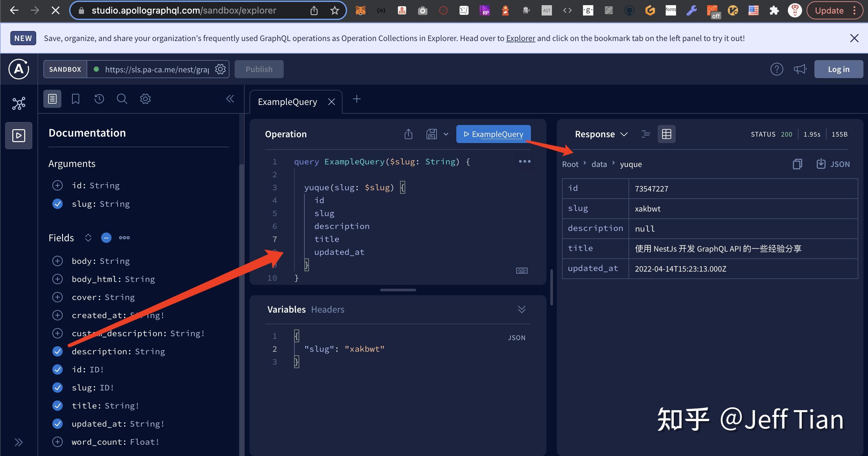This screenshot has height=456, width=868.
Task: Uncheck the slug: ID! field
Action: tap(58, 388)
